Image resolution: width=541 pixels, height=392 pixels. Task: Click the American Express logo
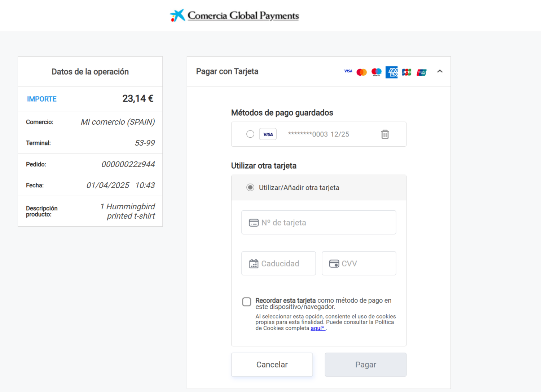[x=391, y=72]
